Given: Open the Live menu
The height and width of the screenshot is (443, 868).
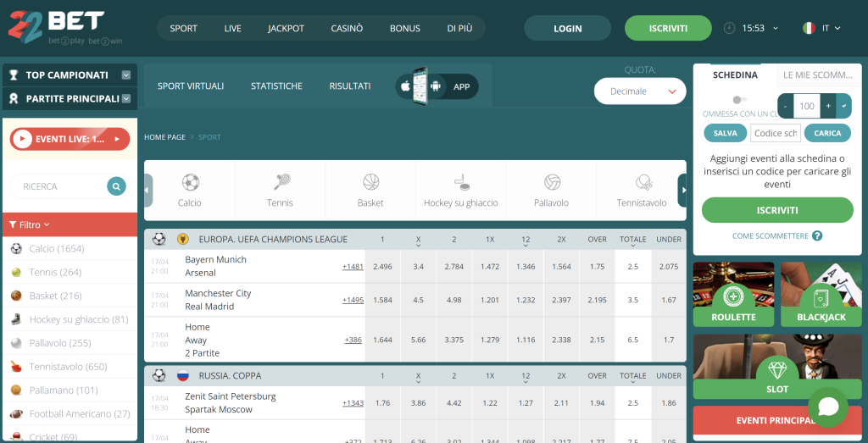Looking at the screenshot, I should point(232,28).
